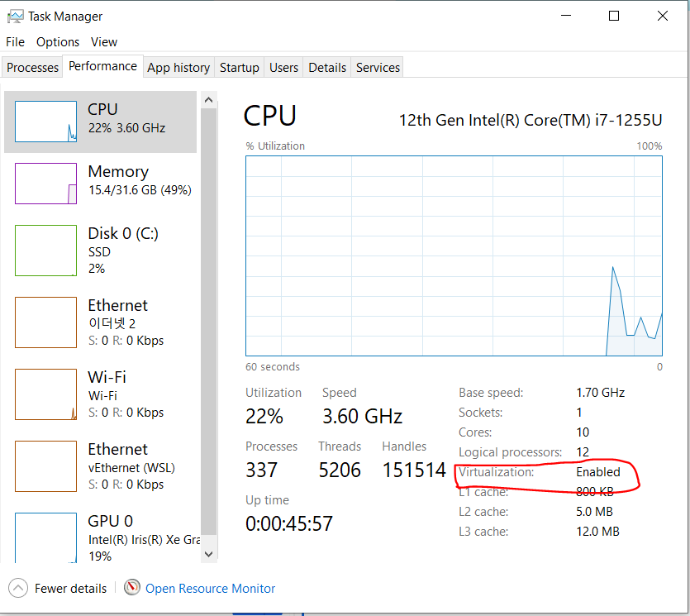
Task: Select the Memory graph thumbnail
Action: click(45, 184)
